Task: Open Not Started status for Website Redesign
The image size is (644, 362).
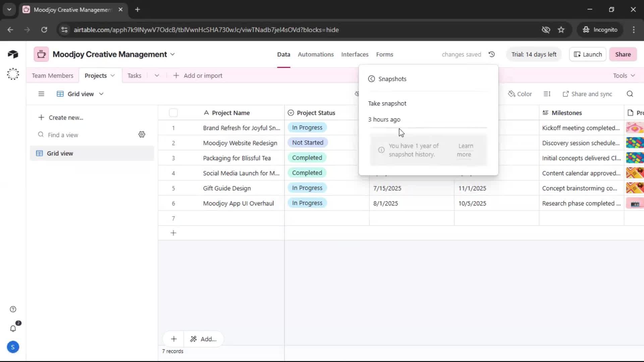Action: [308, 142]
